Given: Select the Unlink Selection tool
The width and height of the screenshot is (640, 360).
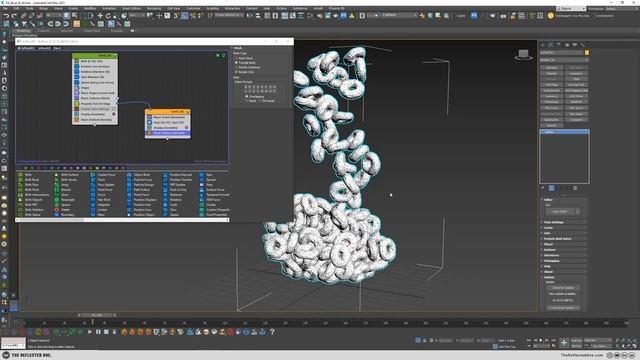Looking at the screenshot, I should coord(31,16).
